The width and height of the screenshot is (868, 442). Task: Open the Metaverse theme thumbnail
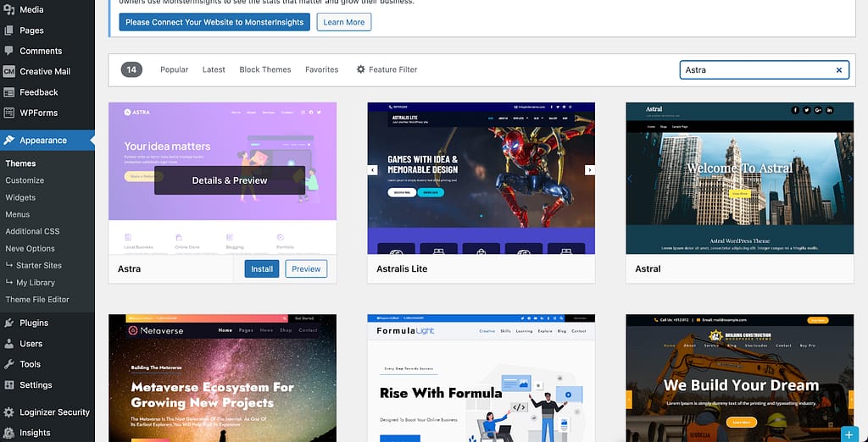[223, 378]
